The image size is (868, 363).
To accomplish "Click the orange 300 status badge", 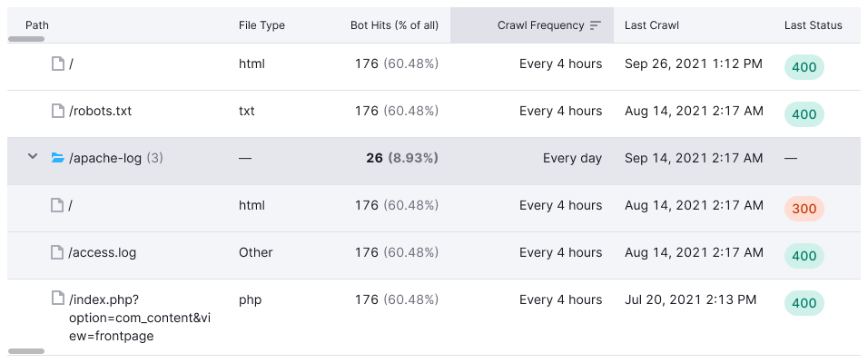I will coord(804,209).
